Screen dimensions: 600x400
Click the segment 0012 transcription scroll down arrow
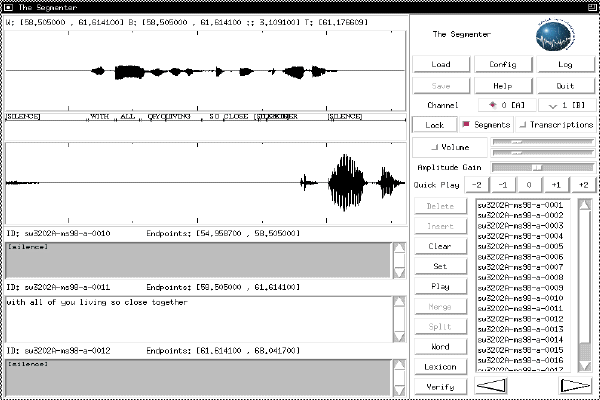pyautogui.click(x=399, y=390)
